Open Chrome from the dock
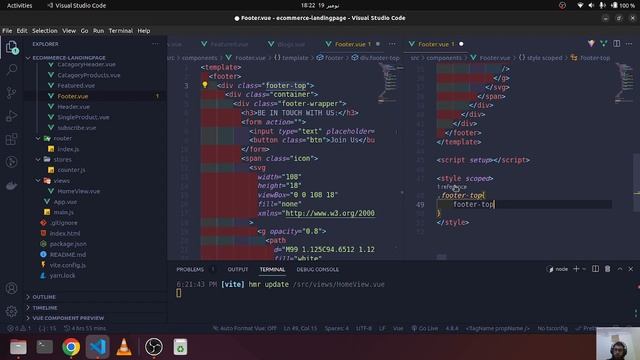The image size is (640, 360). tap(71, 347)
